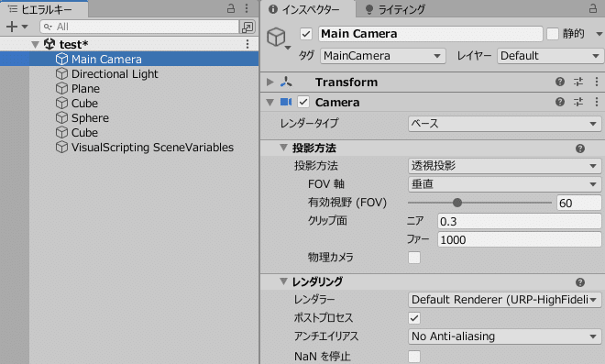Open Camera presets icon
Image resolution: width=605 pixels, height=364 pixels.
point(578,102)
